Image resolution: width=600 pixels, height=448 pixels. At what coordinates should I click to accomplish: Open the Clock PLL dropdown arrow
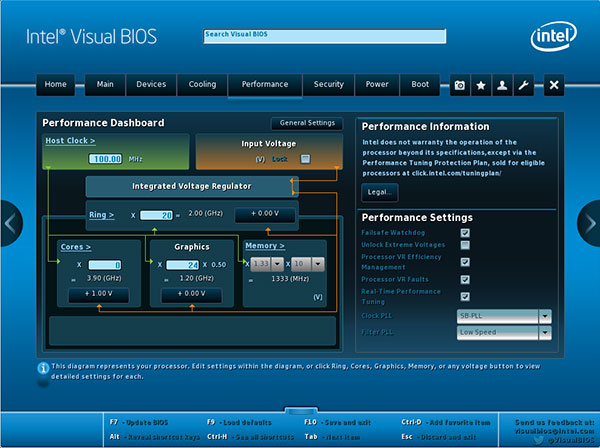tap(545, 316)
